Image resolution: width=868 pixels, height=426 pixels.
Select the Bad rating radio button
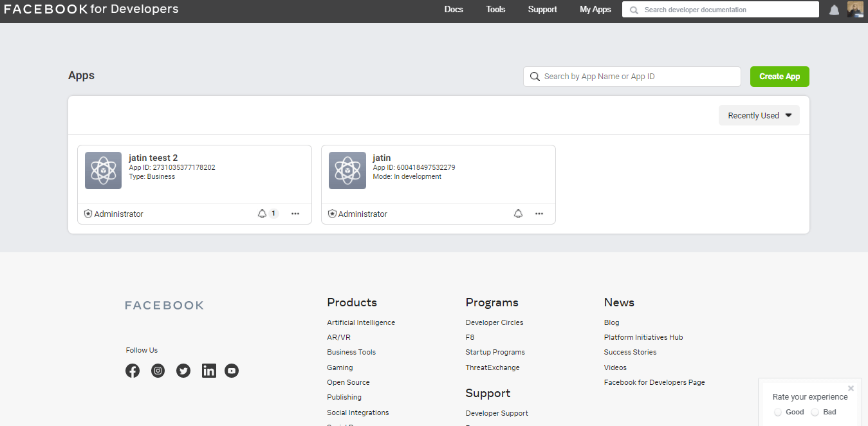coord(815,412)
